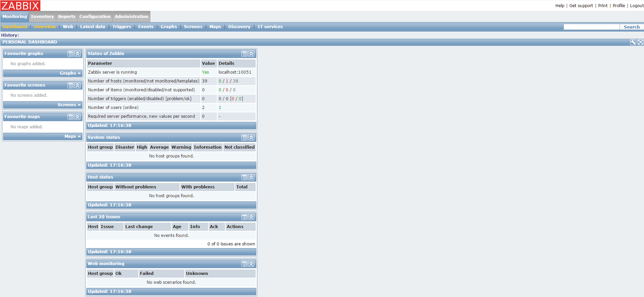The image size is (644, 297).
Task: Open Favourite screens widget menu icon
Action: 71,85
